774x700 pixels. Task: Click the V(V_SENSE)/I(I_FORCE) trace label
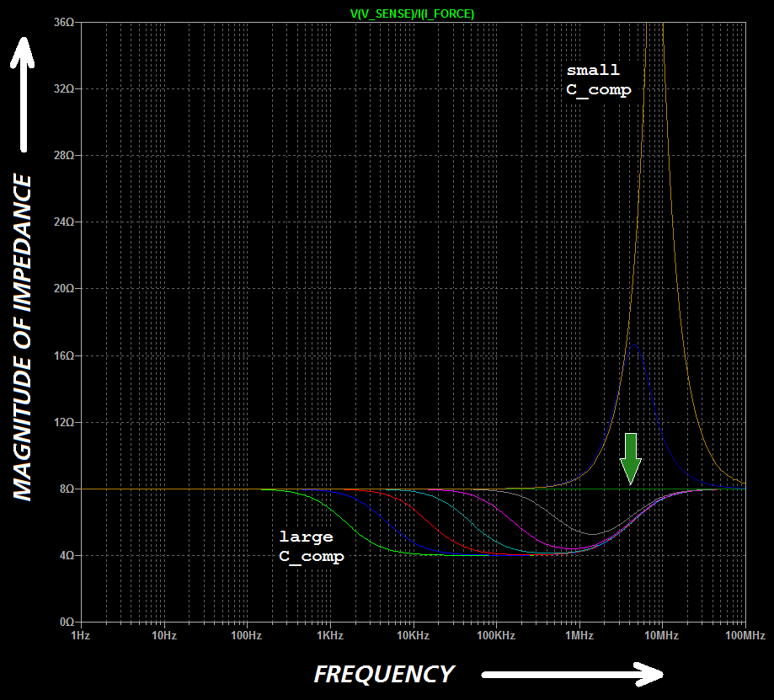412,13
